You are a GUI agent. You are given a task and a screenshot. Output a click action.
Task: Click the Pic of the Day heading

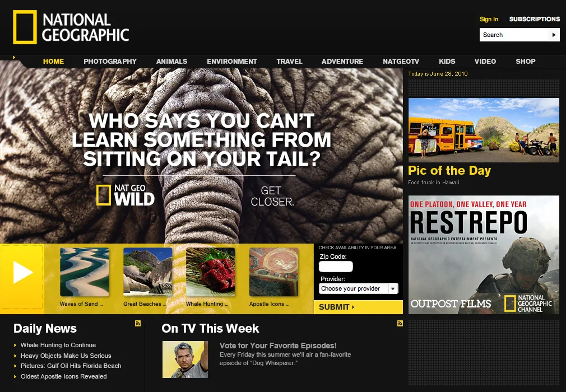tap(449, 170)
